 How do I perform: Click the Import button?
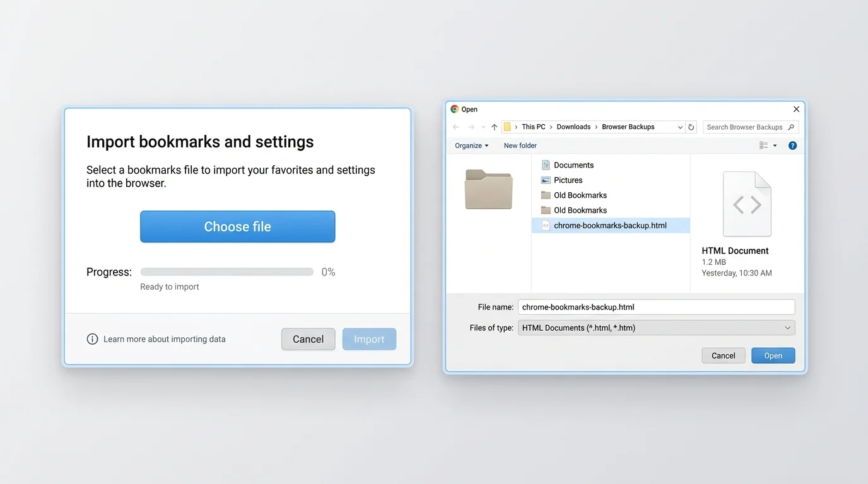369,339
